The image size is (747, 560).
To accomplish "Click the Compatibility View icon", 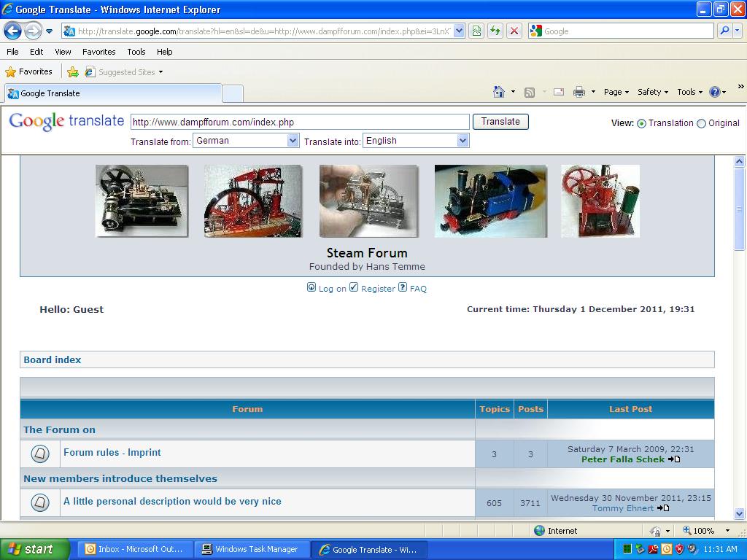I will click(476, 31).
